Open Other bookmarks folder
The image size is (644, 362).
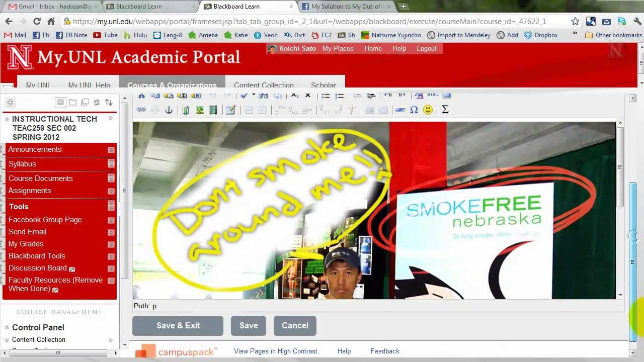(613, 35)
